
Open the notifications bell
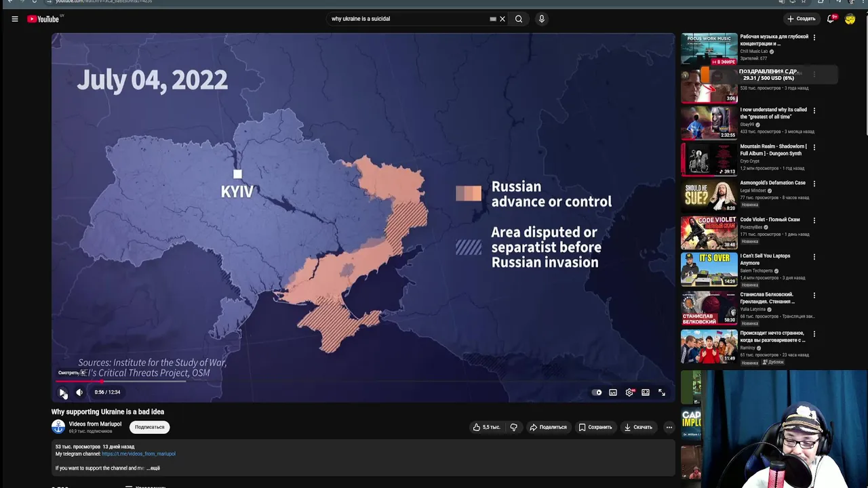click(831, 19)
